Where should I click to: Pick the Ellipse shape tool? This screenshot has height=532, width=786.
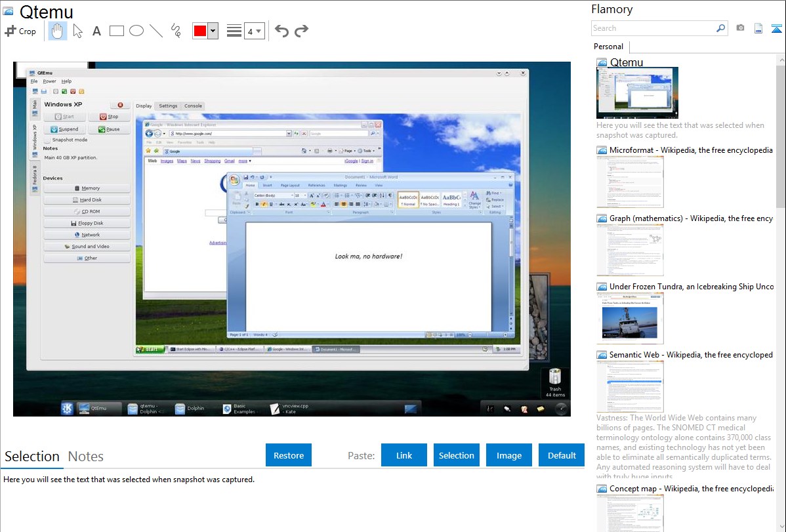(136, 31)
